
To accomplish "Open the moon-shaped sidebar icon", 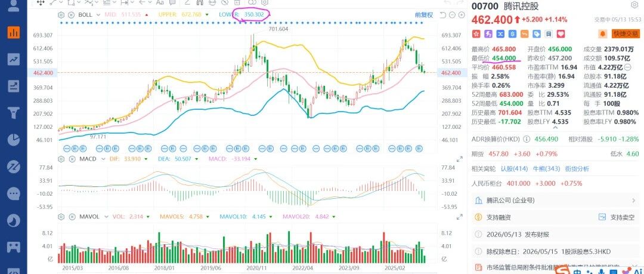I will pos(14,220).
